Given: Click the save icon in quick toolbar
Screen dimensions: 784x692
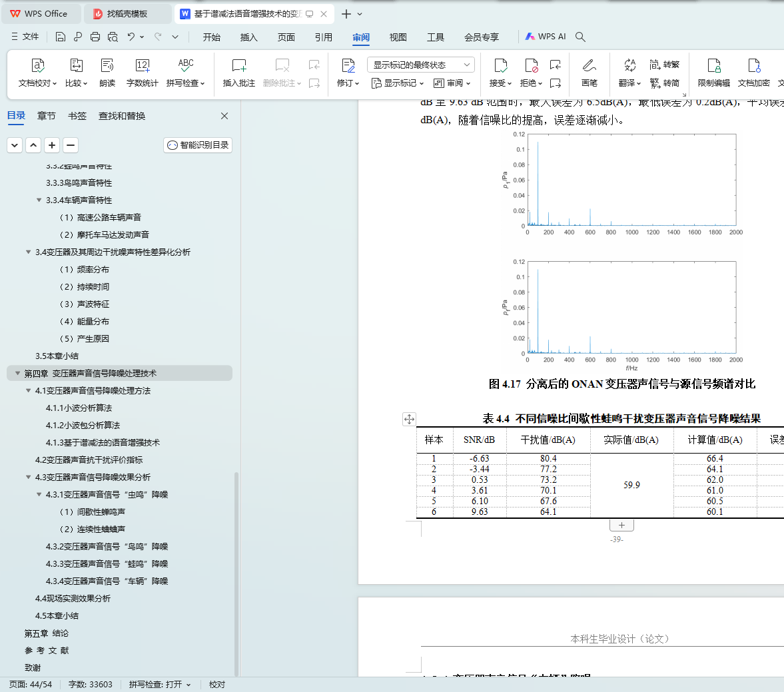Looking at the screenshot, I should pos(61,37).
